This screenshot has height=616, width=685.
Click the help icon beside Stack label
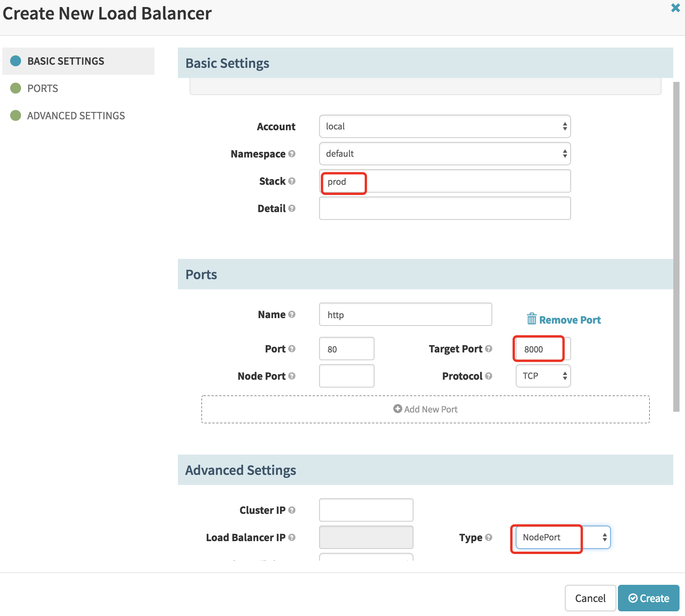[x=292, y=181]
